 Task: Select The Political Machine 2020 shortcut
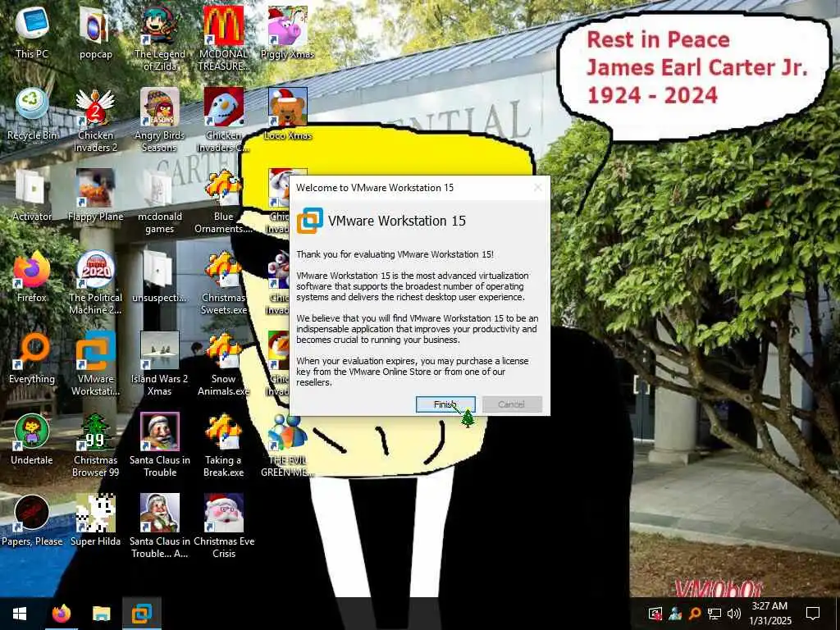(95, 283)
